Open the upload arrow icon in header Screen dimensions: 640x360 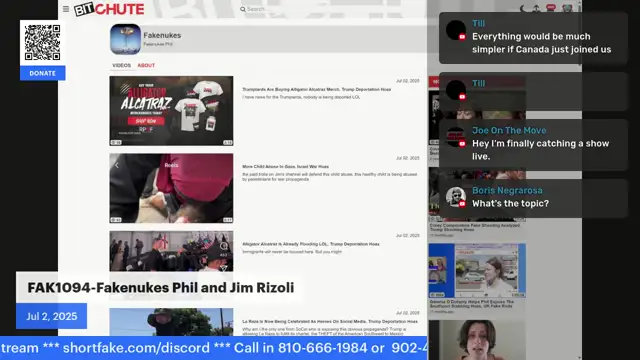coord(536,8)
